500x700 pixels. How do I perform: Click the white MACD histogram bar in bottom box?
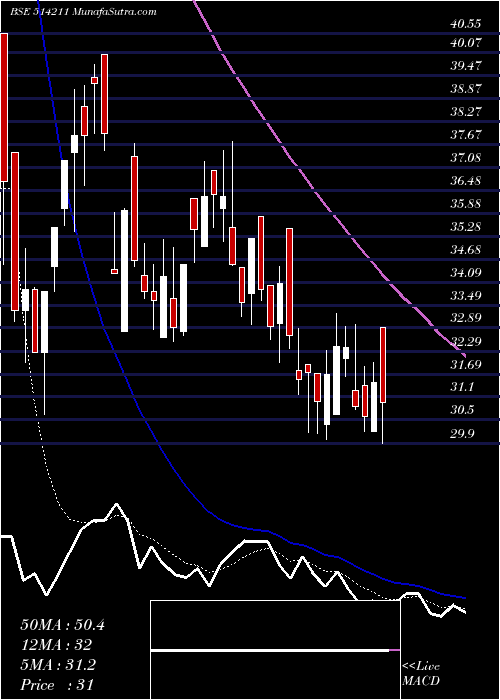click(270, 651)
